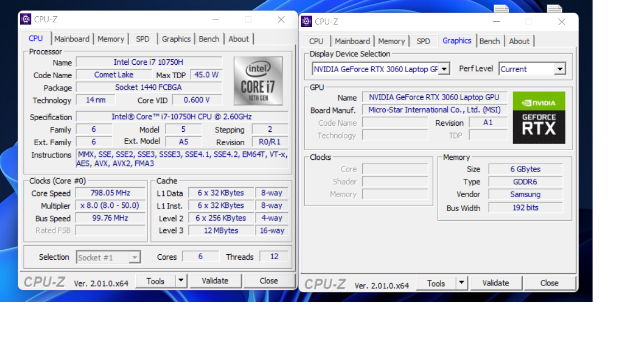Click the Level 3 cache value '12 MBytes'

coord(221,231)
